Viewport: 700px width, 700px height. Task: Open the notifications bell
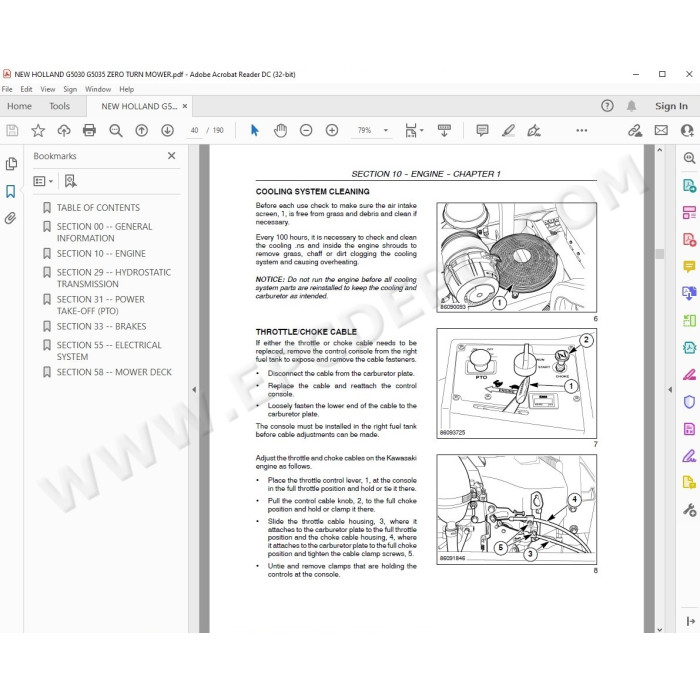(x=631, y=106)
